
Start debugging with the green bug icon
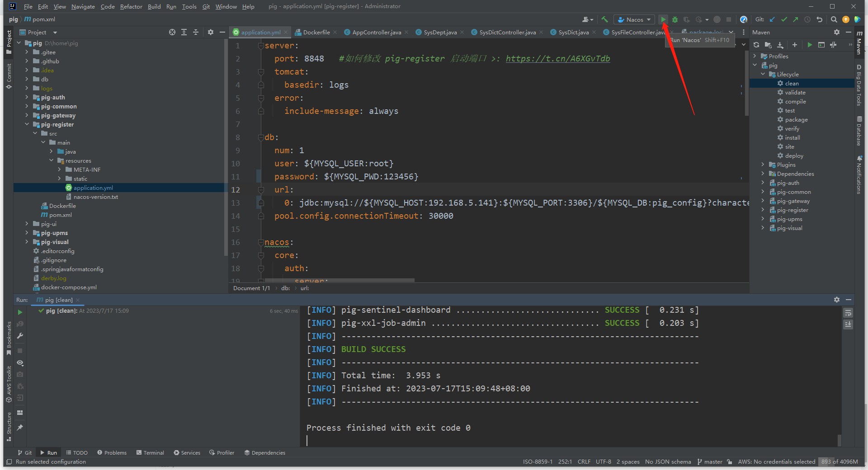tap(675, 19)
